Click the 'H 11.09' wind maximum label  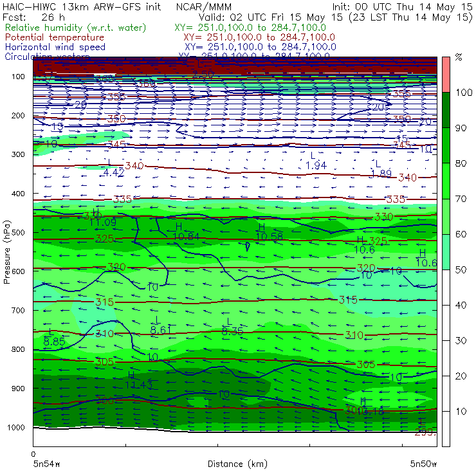(102, 217)
